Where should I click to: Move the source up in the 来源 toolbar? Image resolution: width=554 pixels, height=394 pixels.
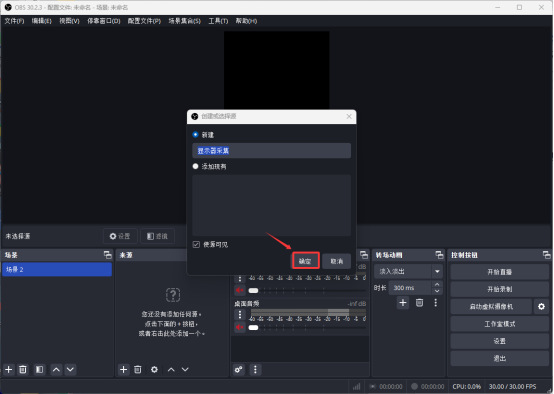coord(171,370)
